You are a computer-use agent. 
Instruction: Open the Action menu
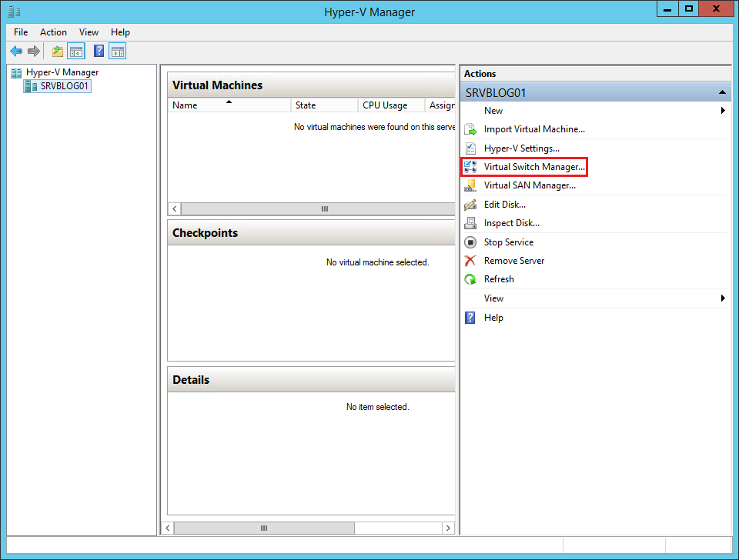tap(53, 32)
